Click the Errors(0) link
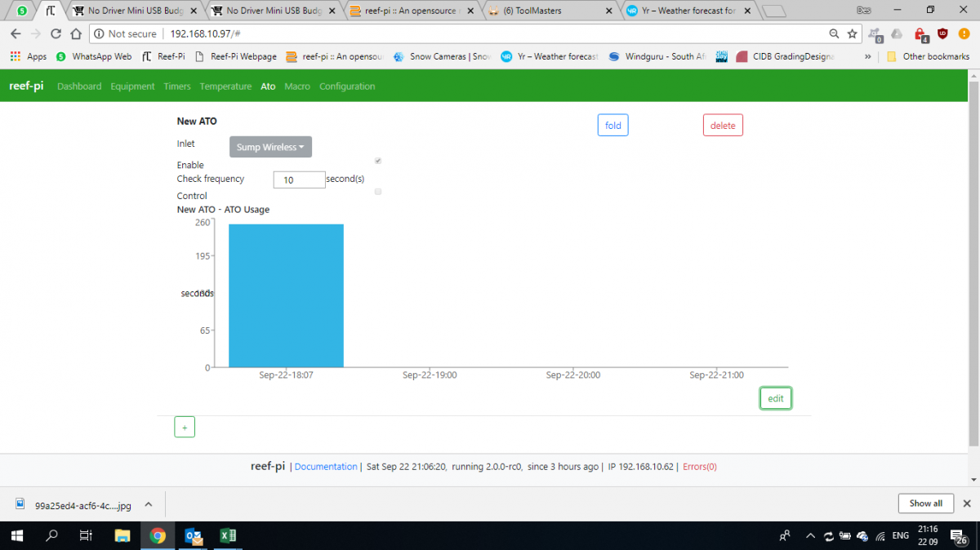980x550 pixels. point(700,467)
